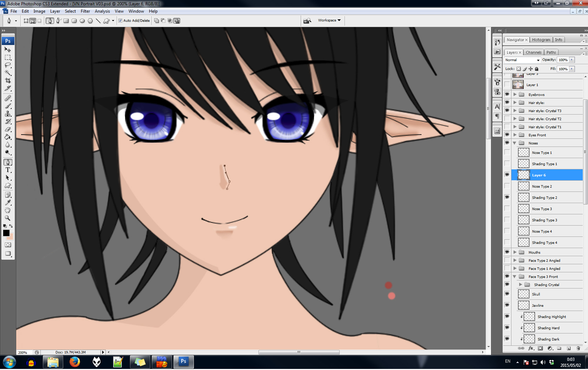This screenshot has width=588, height=370.
Task: Click the Windows Start button
Action: pyautogui.click(x=9, y=362)
